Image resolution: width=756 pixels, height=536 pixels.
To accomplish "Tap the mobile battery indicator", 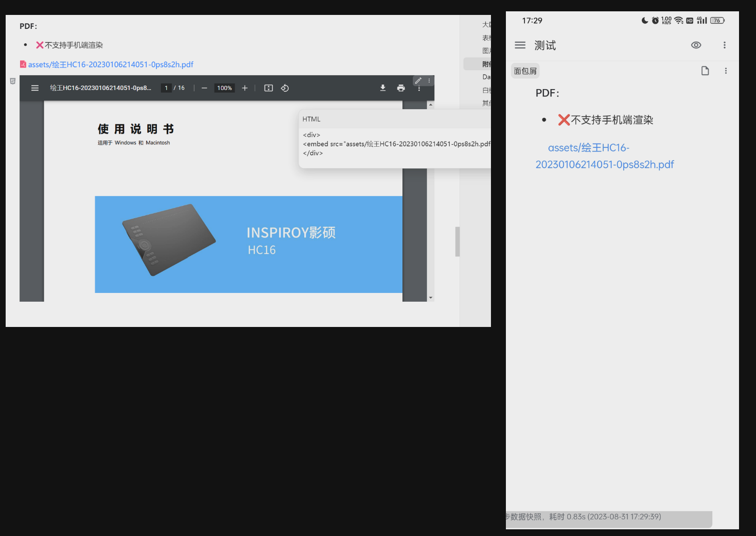I will tap(717, 21).
